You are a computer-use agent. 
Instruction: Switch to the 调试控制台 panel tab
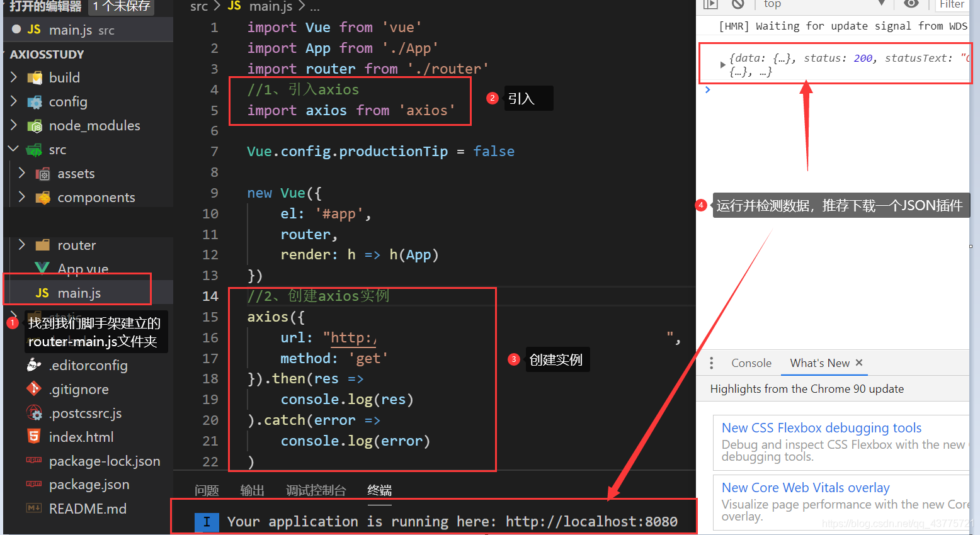[316, 490]
